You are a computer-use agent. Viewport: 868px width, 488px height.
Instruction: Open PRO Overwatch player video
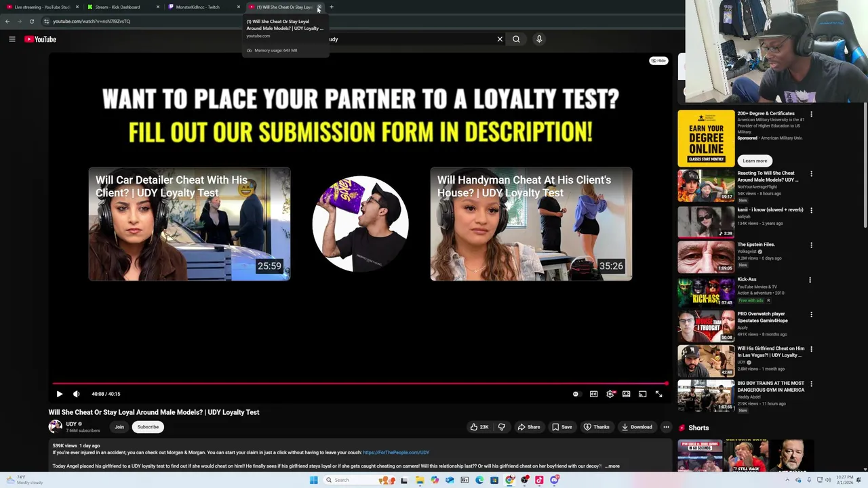tap(706, 325)
